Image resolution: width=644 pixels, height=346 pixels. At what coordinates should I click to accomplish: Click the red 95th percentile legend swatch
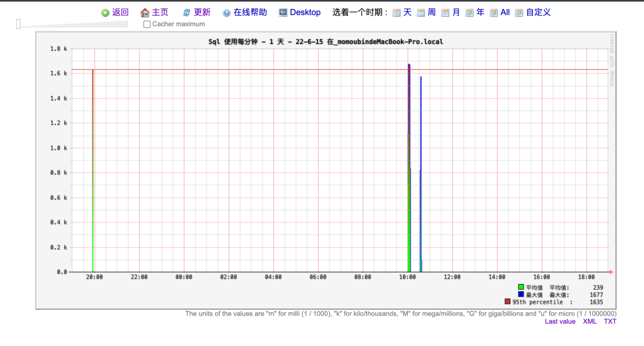click(x=507, y=301)
